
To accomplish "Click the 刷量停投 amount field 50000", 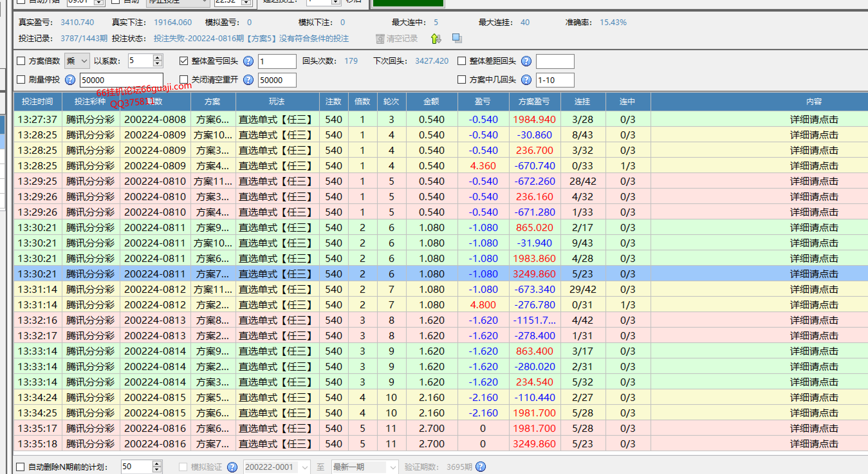I will [x=121, y=80].
